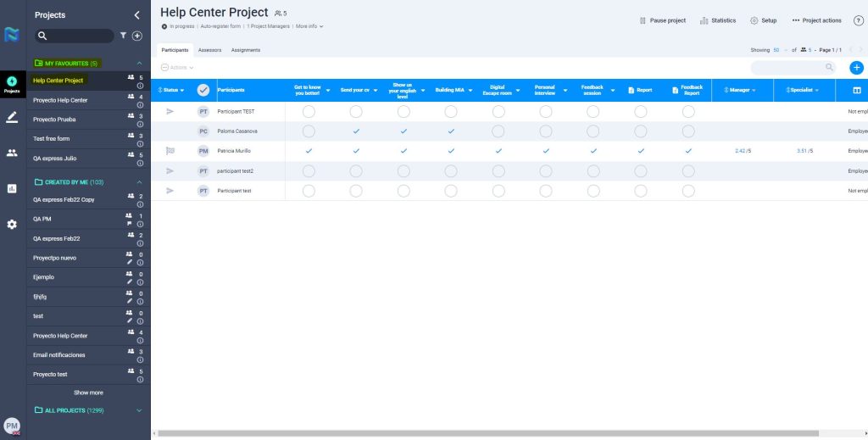The image size is (868, 440).
Task: Open the Status column dropdown
Action: coord(171,90)
